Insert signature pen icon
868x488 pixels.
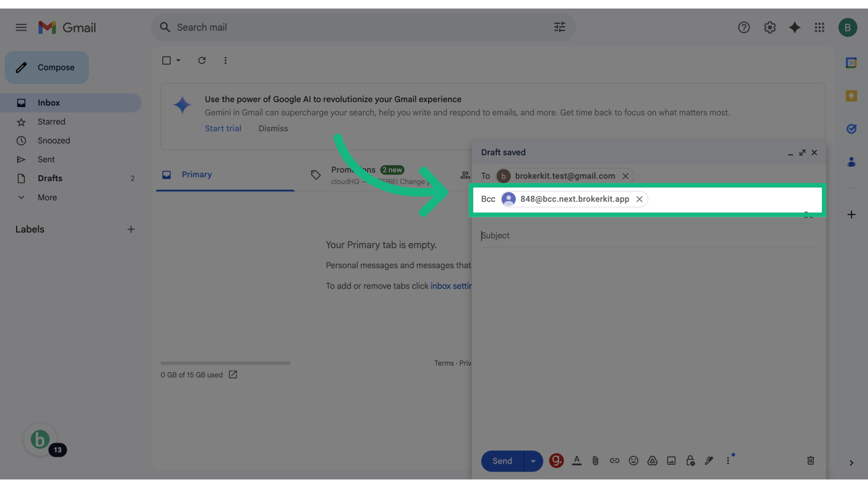709,460
